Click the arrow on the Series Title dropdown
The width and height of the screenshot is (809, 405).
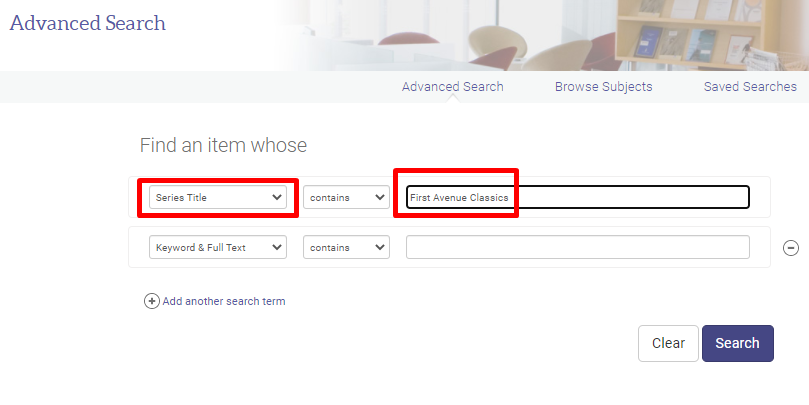277,198
